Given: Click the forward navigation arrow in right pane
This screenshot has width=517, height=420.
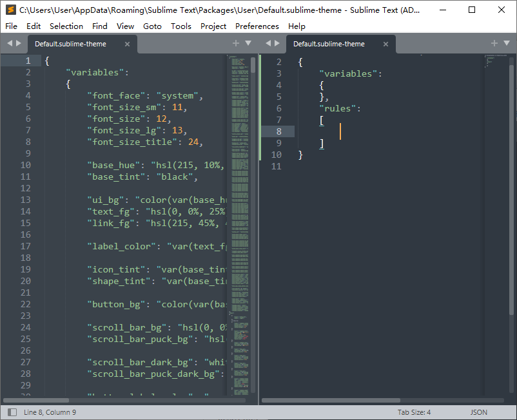Looking at the screenshot, I should pos(277,43).
